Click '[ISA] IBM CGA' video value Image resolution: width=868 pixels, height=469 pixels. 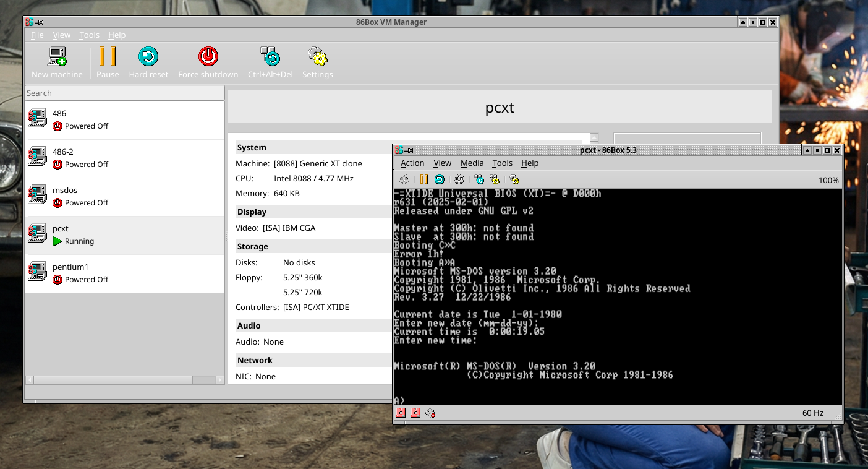[289, 228]
